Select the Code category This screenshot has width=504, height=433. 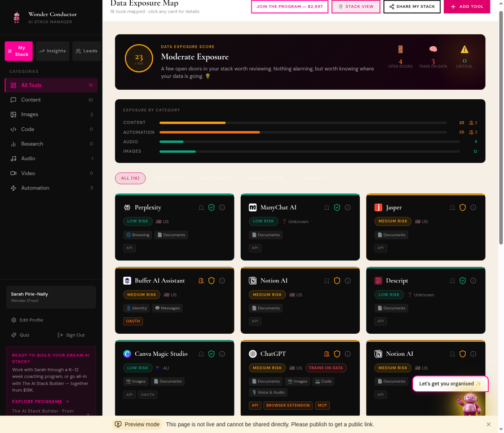pyautogui.click(x=51, y=129)
